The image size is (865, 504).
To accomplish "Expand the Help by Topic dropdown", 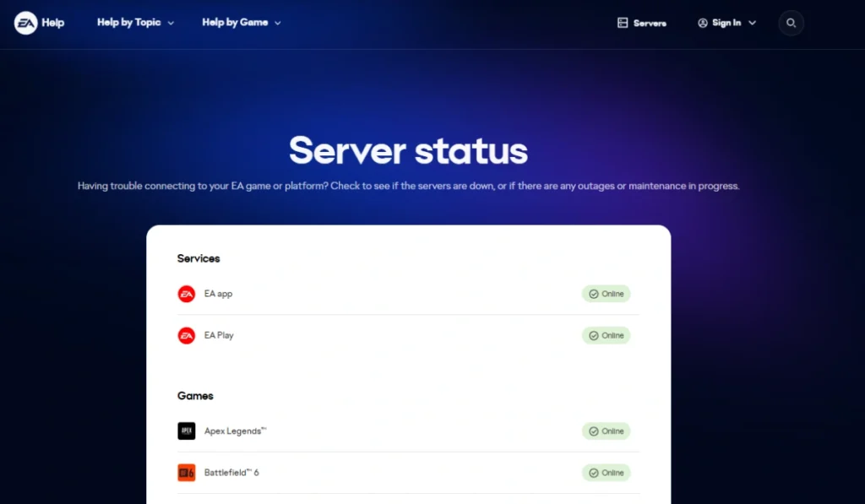I will click(x=135, y=23).
